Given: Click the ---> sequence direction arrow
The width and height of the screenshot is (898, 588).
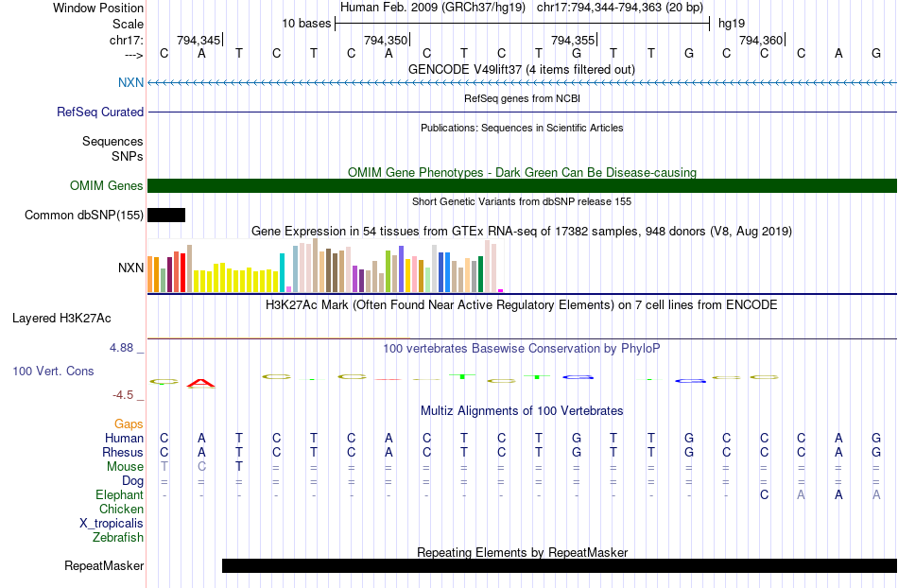Looking at the screenshot, I should pyautogui.click(x=133, y=55).
